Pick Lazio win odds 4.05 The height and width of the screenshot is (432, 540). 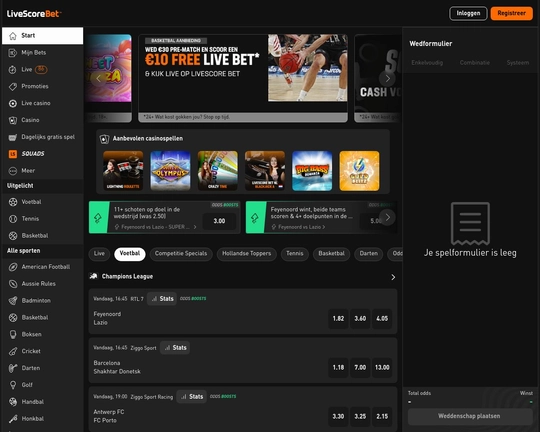(x=382, y=319)
